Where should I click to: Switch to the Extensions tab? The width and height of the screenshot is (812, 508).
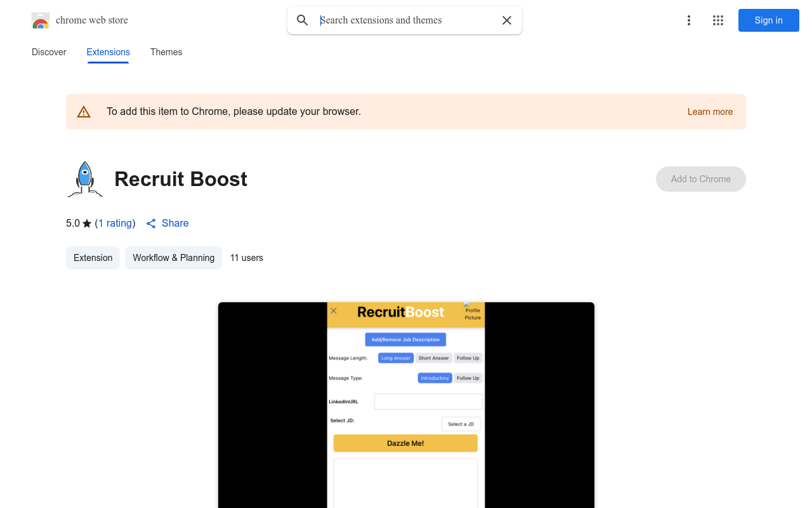tap(108, 52)
